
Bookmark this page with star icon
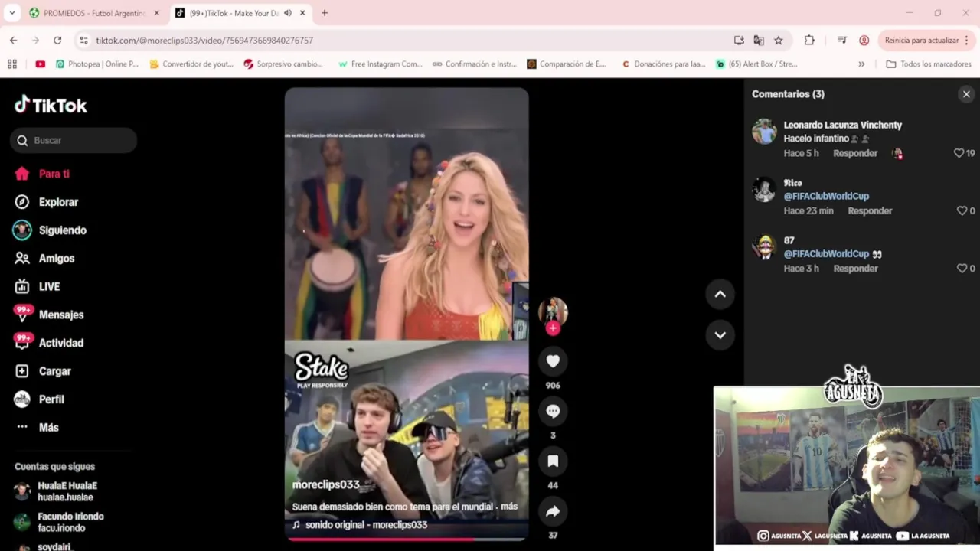[x=779, y=40]
